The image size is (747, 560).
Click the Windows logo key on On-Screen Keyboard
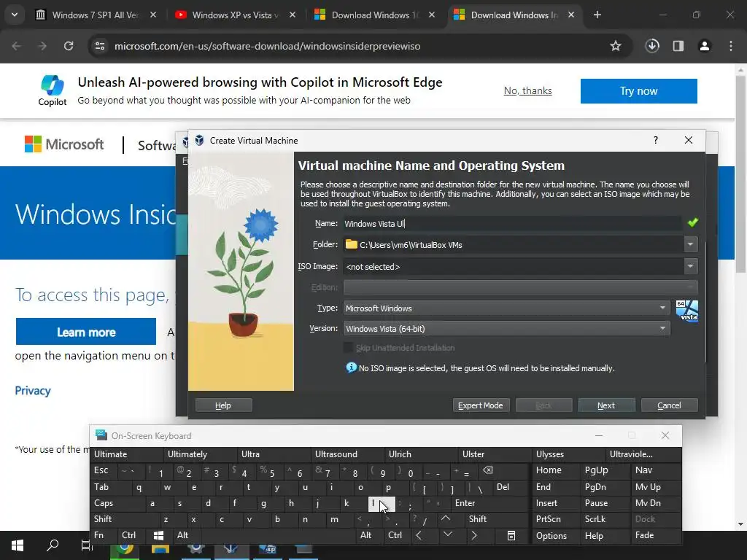tap(158, 535)
